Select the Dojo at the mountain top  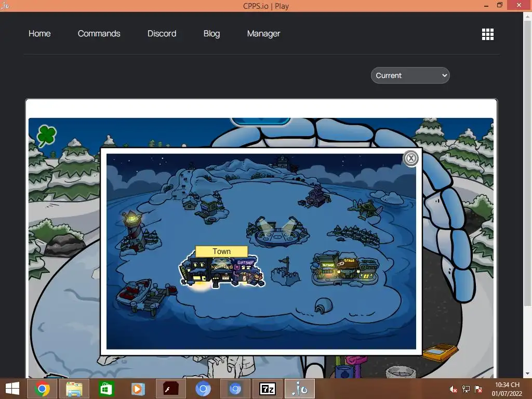[284, 163]
